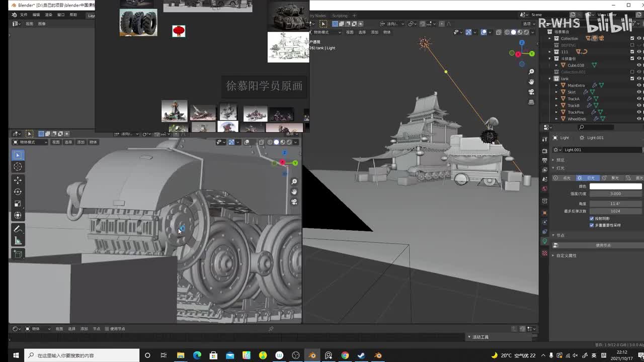644x362 pixels.
Task: Open the Texture properties tab
Action: pos(544,253)
